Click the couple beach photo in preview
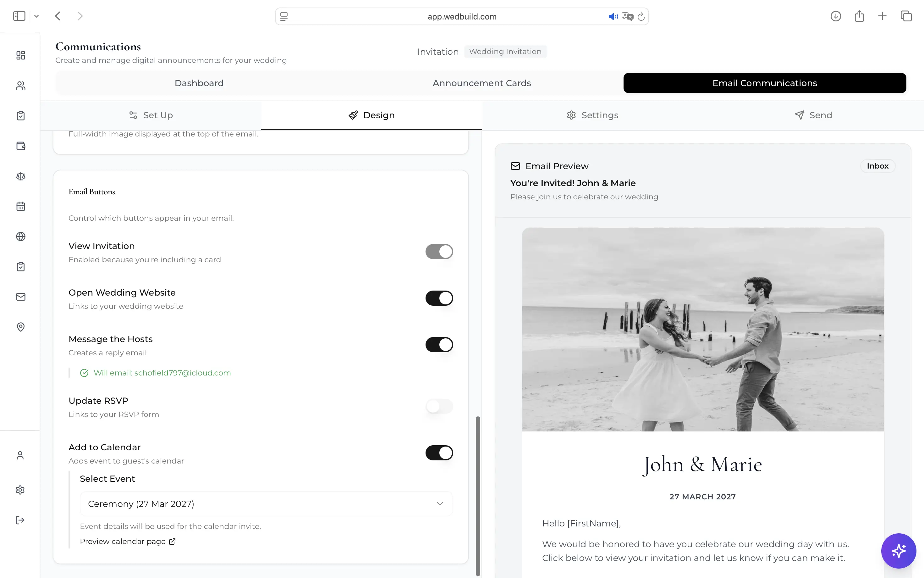Image resolution: width=924 pixels, height=578 pixels. click(702, 330)
